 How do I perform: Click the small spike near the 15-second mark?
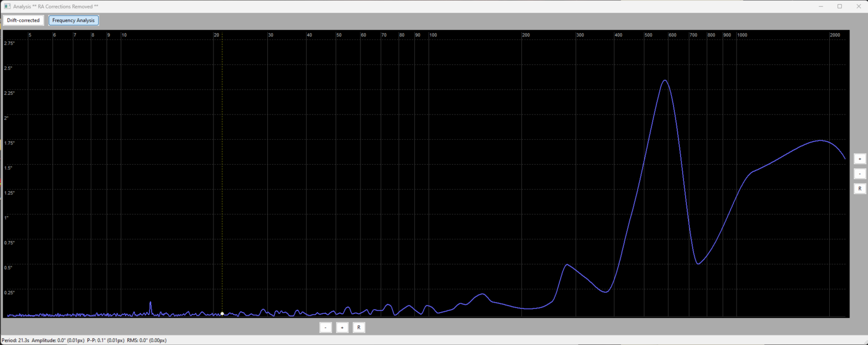click(x=150, y=303)
